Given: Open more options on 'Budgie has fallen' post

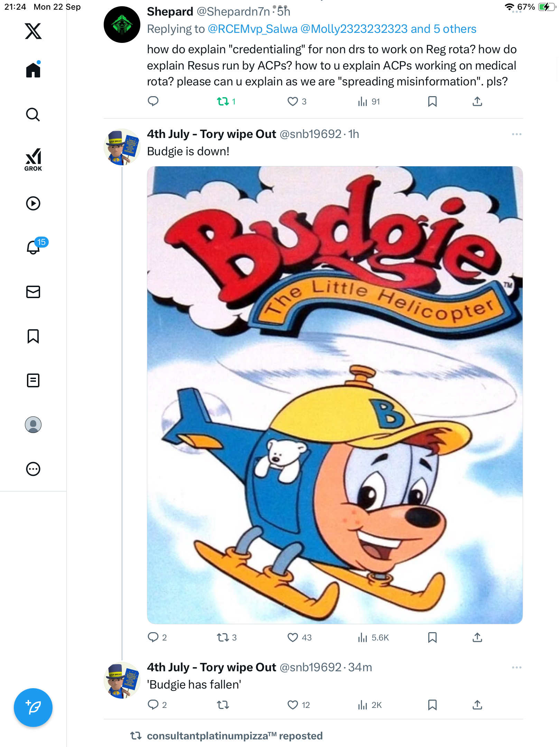Looking at the screenshot, I should [x=516, y=667].
